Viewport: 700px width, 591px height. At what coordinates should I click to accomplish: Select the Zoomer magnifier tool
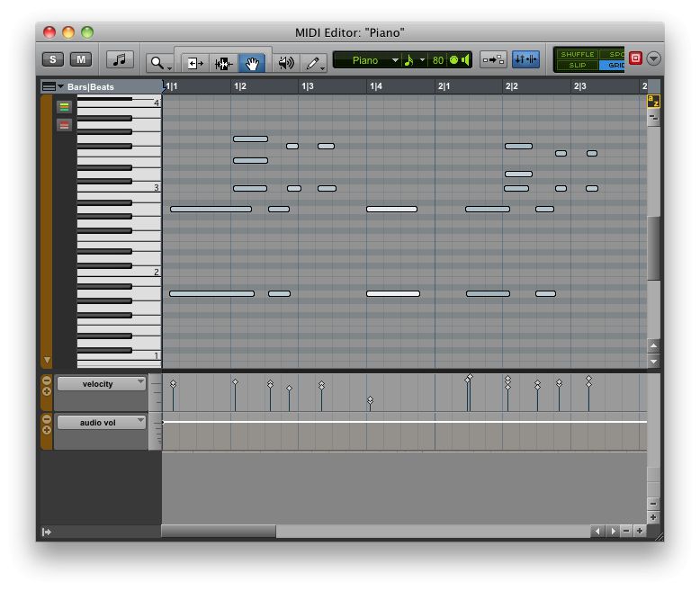click(158, 62)
